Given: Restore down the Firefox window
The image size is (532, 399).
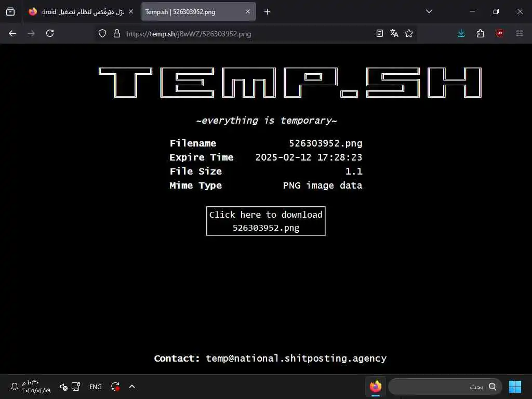Looking at the screenshot, I should 496,11.
